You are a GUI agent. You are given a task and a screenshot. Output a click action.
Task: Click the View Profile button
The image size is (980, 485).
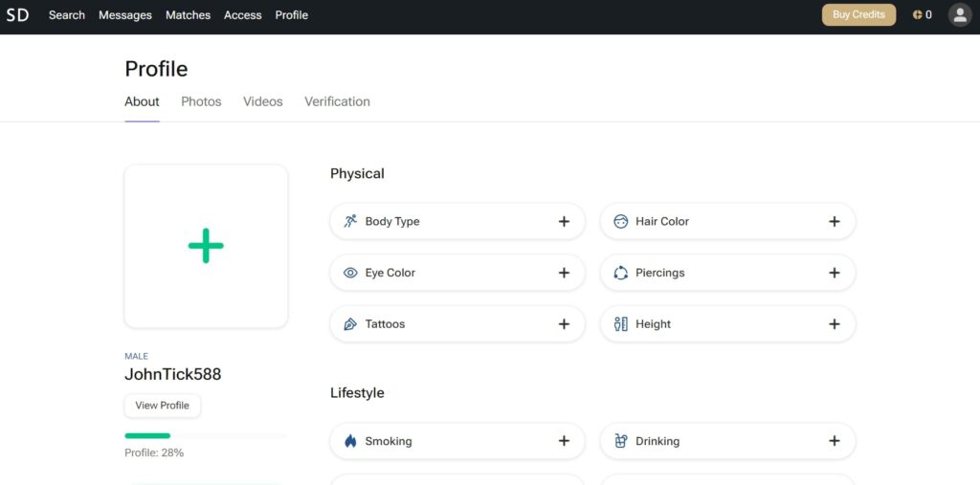pos(162,406)
